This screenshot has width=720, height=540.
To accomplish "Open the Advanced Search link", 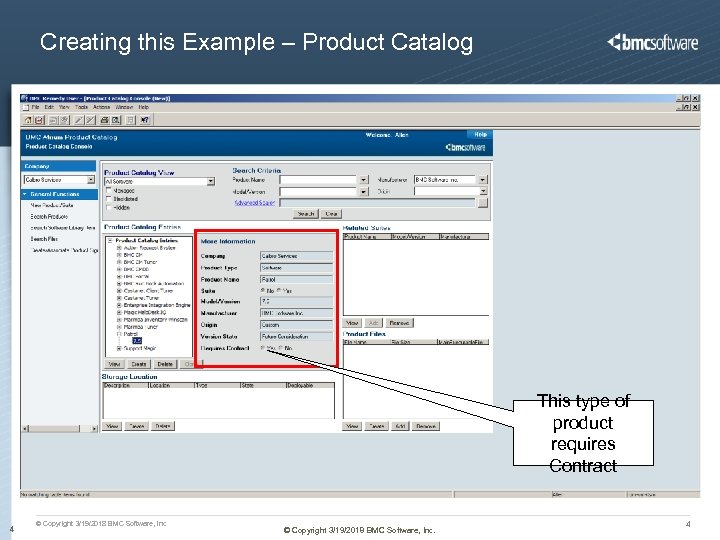I will 255,202.
